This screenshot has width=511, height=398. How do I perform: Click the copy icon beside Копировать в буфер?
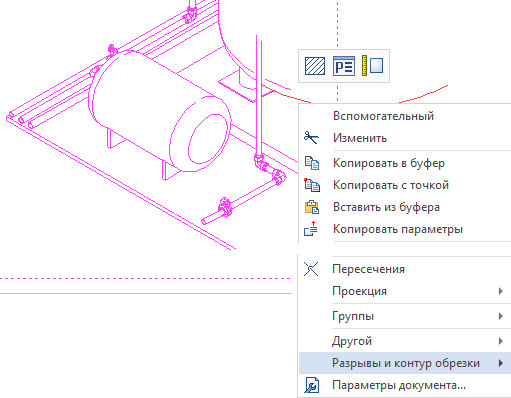[312, 163]
